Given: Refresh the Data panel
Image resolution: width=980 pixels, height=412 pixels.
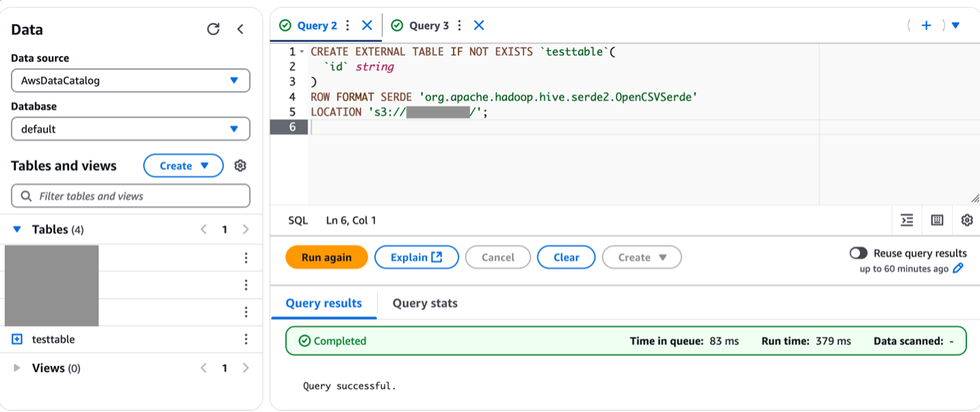Looking at the screenshot, I should tap(213, 29).
